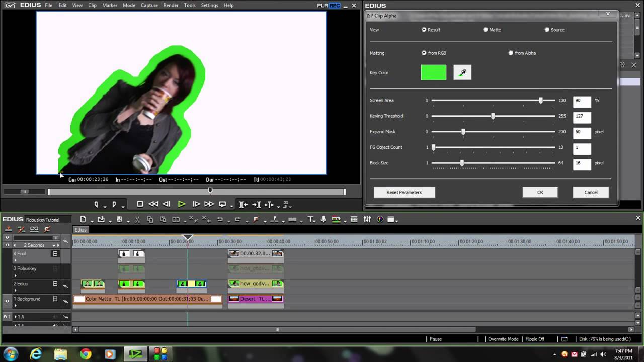Adjust the Keying Threshold slider

click(x=493, y=116)
